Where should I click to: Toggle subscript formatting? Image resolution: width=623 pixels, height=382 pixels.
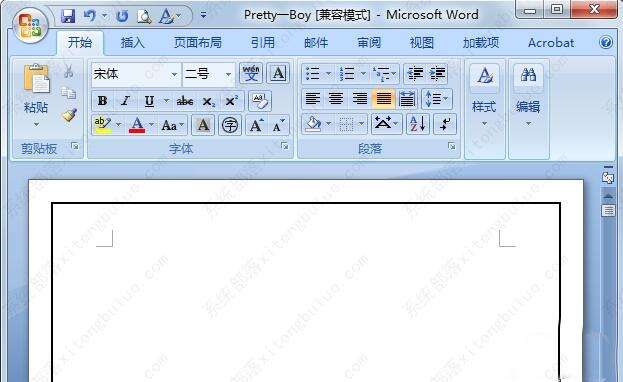(x=209, y=101)
